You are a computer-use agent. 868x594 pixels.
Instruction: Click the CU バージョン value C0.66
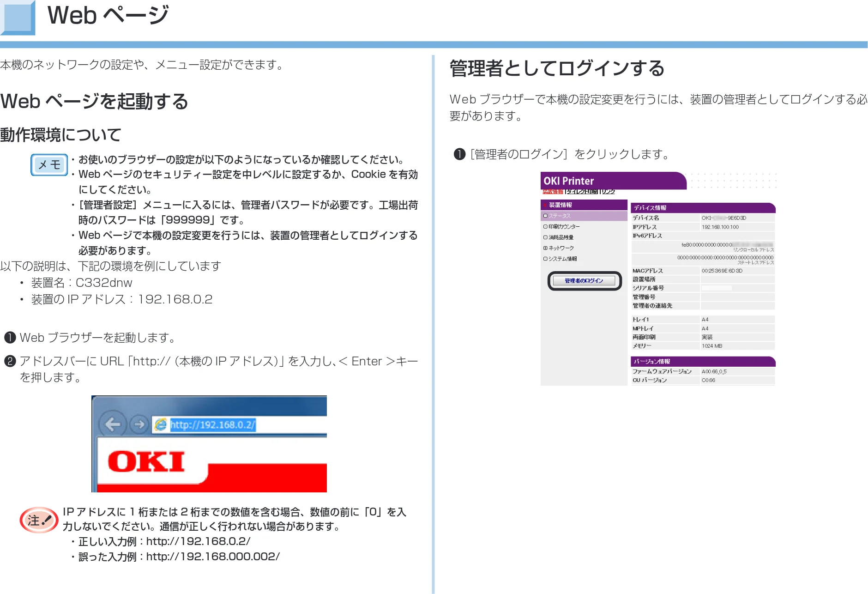(x=708, y=381)
